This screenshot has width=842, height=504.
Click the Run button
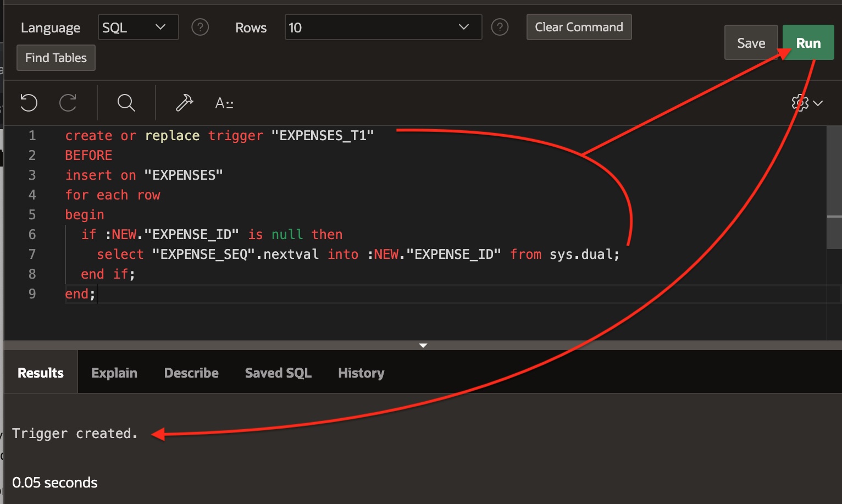pyautogui.click(x=808, y=43)
